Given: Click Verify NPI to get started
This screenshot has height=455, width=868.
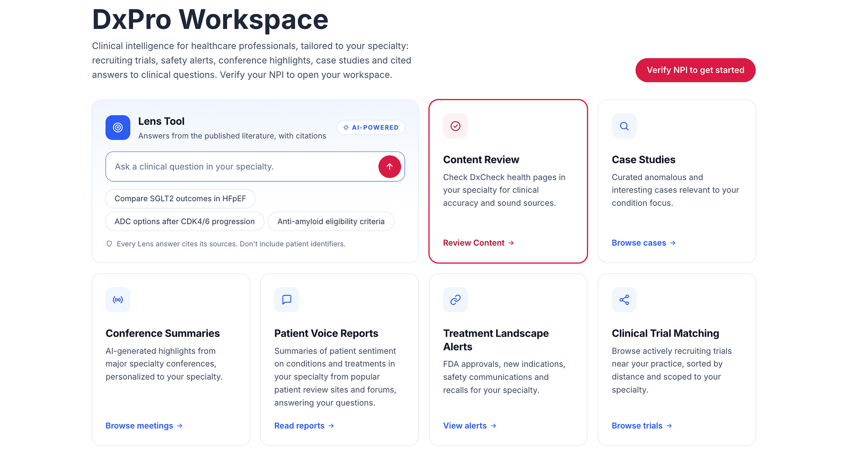Looking at the screenshot, I should 695,70.
